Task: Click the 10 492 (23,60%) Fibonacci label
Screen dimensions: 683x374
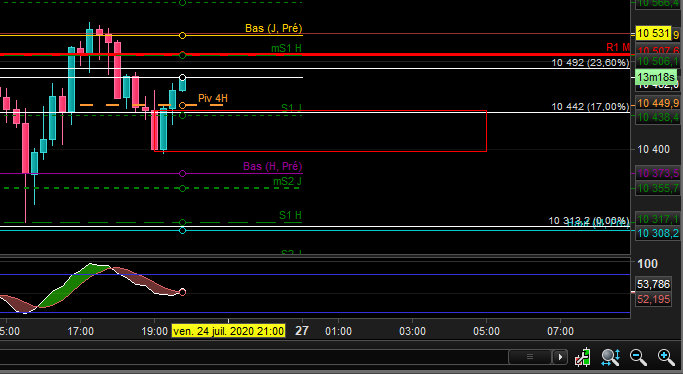Action: click(x=590, y=63)
